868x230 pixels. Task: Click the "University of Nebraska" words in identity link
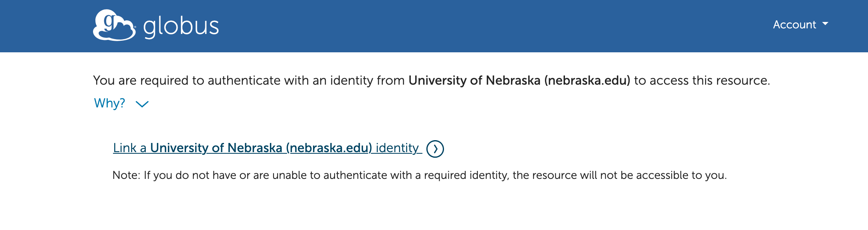tap(216, 148)
